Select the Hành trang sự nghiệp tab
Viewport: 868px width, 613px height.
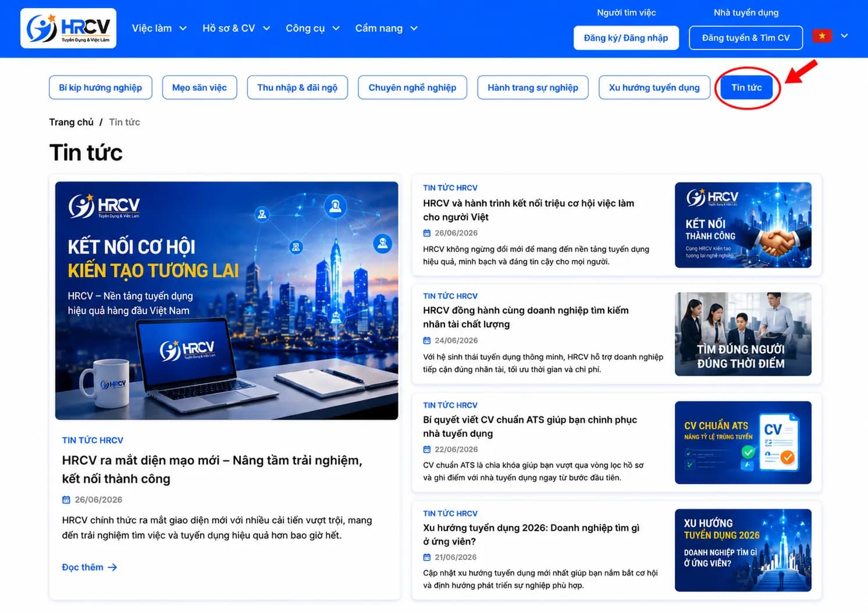point(533,87)
